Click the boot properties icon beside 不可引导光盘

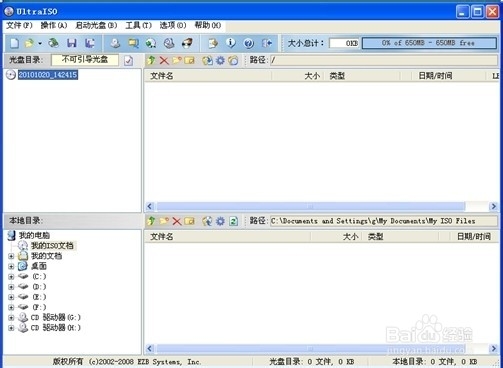pos(128,60)
